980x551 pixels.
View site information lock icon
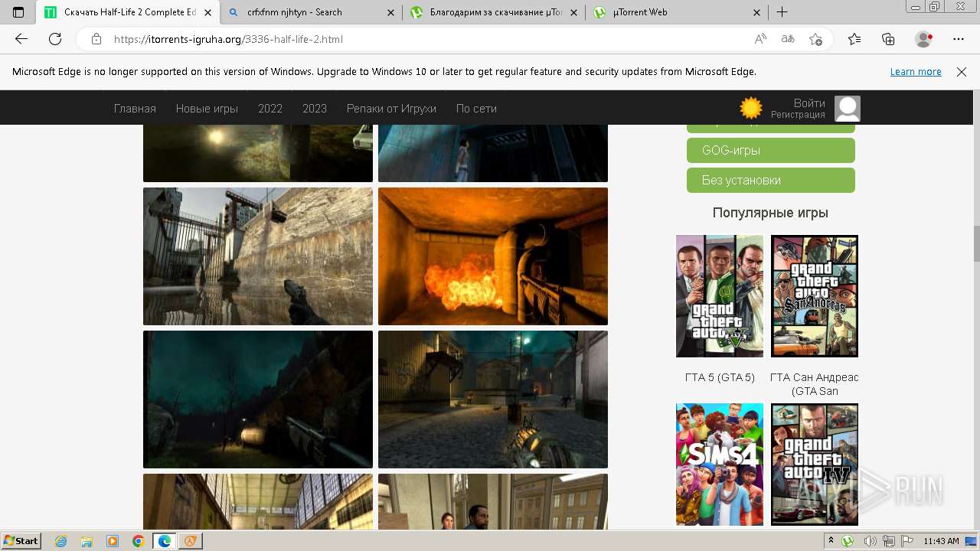[96, 39]
